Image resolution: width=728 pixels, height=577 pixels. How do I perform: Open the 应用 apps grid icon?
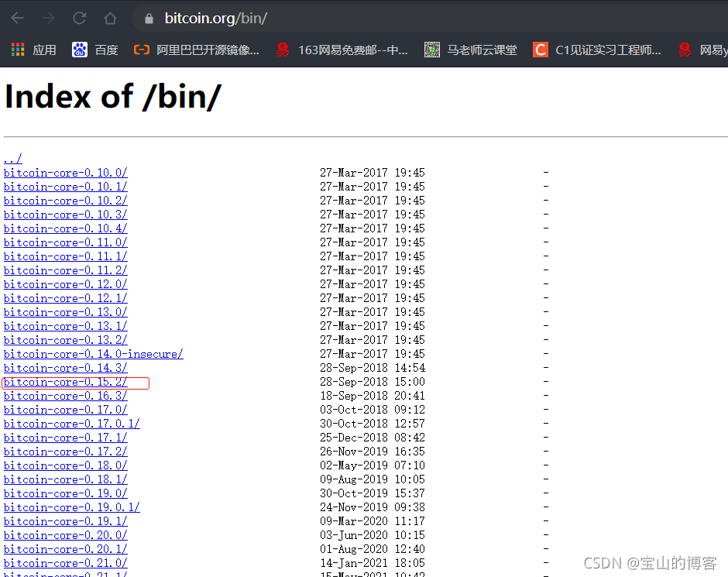click(x=18, y=50)
